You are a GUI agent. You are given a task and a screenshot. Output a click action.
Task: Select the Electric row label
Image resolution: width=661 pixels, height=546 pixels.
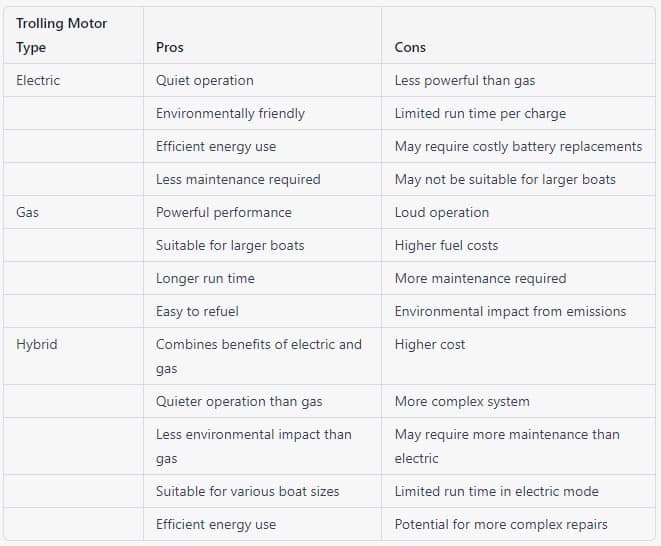pos(38,80)
